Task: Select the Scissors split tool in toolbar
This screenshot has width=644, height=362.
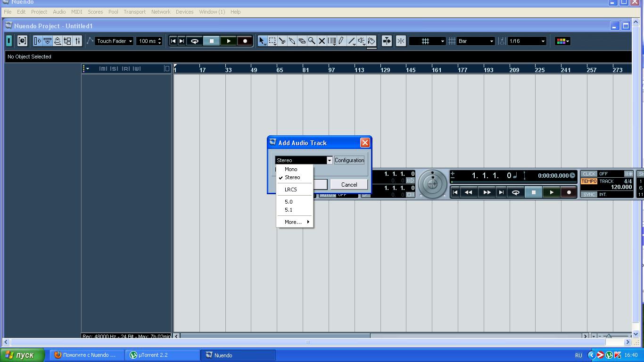Action: (282, 41)
